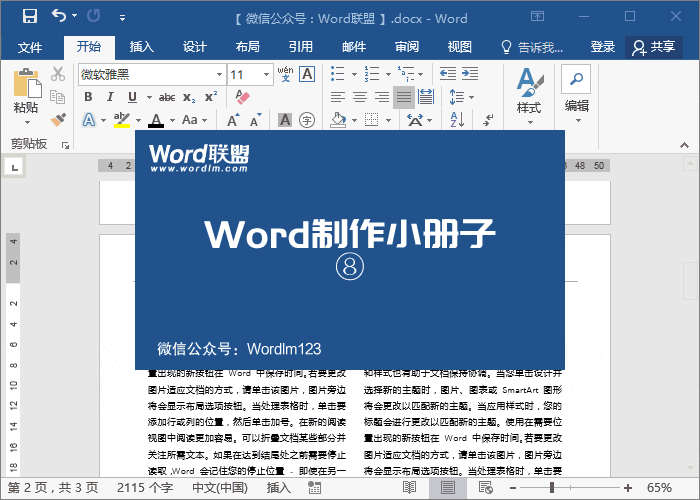700x500 pixels.
Task: Open the 视图 ribbon tab
Action: click(x=460, y=47)
